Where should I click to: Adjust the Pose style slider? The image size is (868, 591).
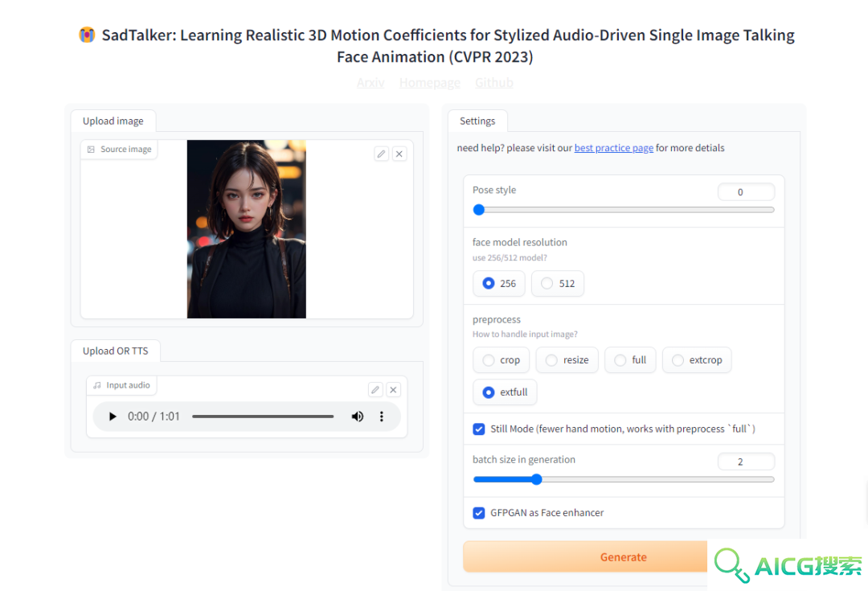(624, 210)
